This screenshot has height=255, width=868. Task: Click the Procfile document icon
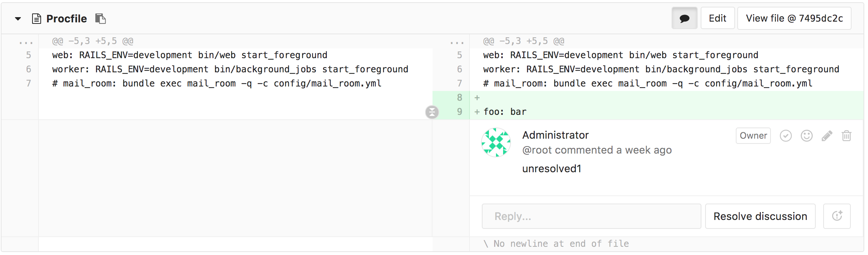pyautogui.click(x=36, y=19)
